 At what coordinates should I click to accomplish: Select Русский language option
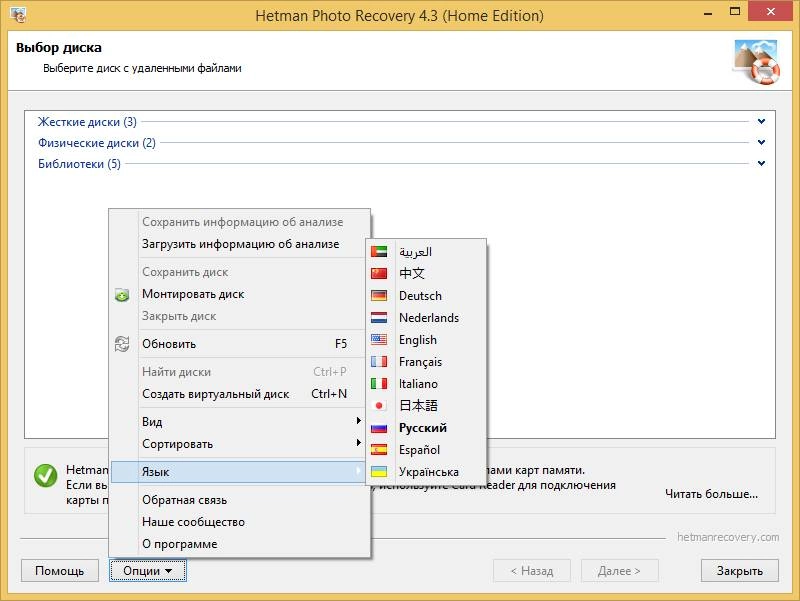426,428
